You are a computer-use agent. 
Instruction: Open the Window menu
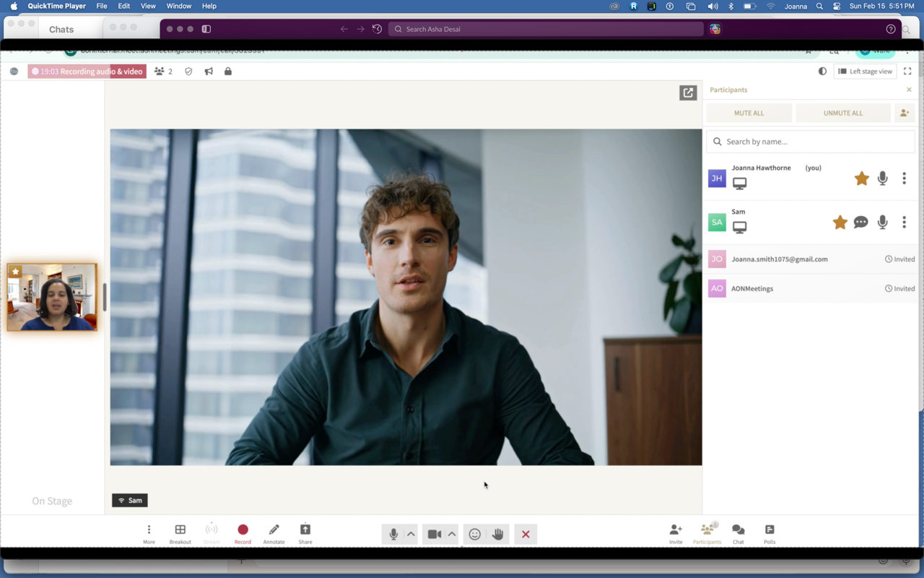click(x=178, y=6)
